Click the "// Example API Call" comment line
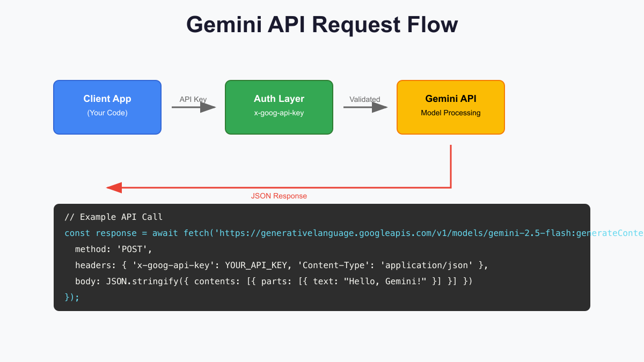The width and height of the screenshot is (644, 362). tap(113, 217)
